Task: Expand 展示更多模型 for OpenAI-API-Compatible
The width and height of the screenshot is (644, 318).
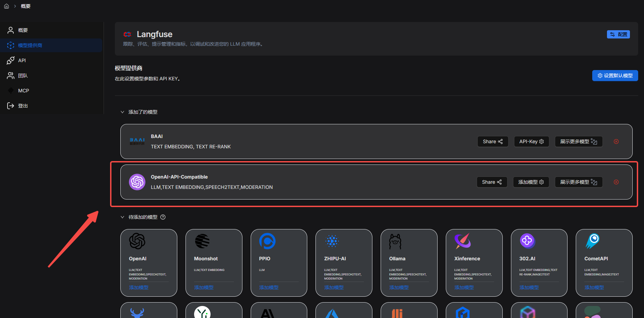Action: 579,182
